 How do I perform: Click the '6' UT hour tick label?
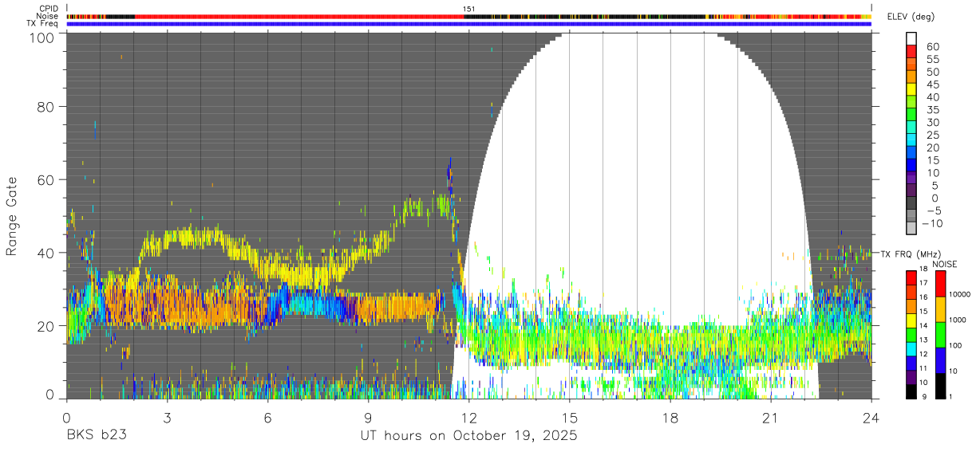268,417
